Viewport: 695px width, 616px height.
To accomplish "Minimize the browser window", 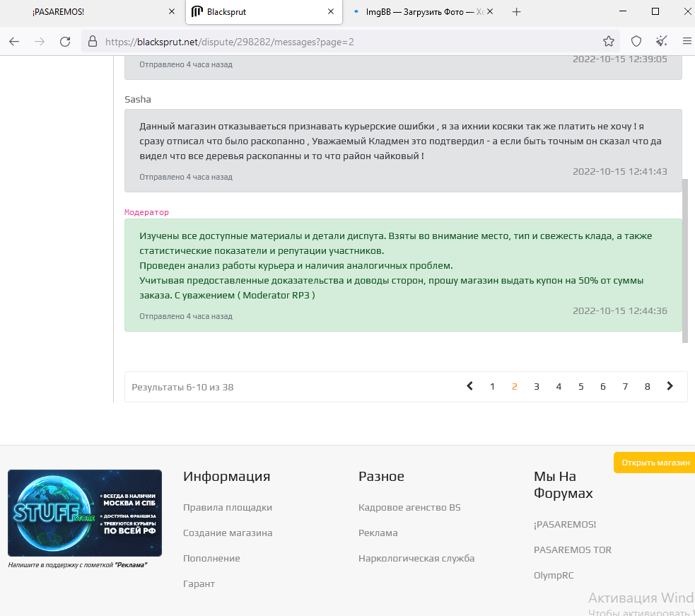I will pos(623,11).
